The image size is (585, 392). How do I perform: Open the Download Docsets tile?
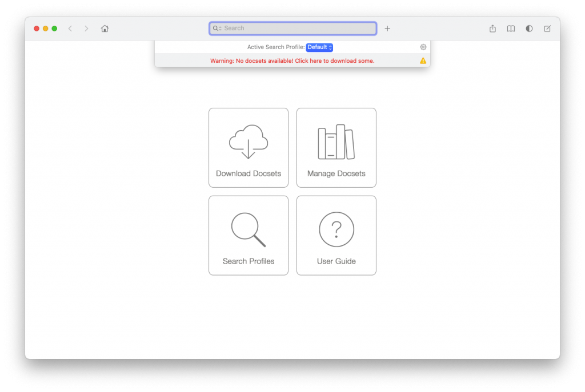tap(249, 148)
